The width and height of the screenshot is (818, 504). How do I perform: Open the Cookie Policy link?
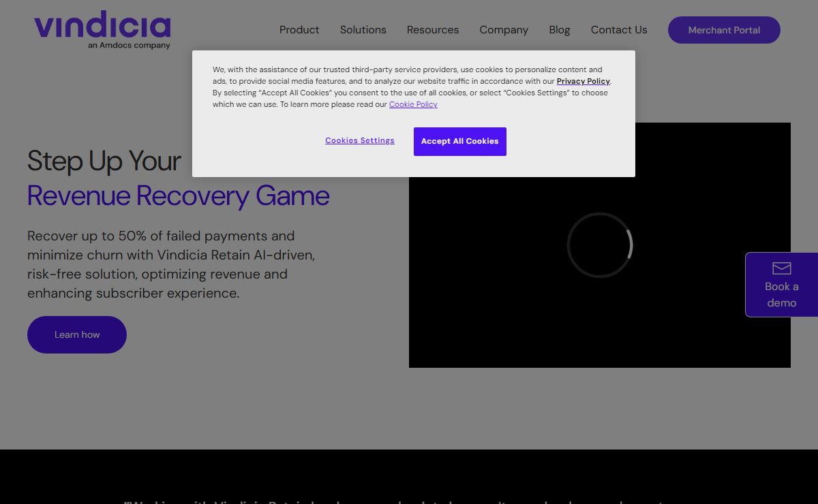coord(413,104)
